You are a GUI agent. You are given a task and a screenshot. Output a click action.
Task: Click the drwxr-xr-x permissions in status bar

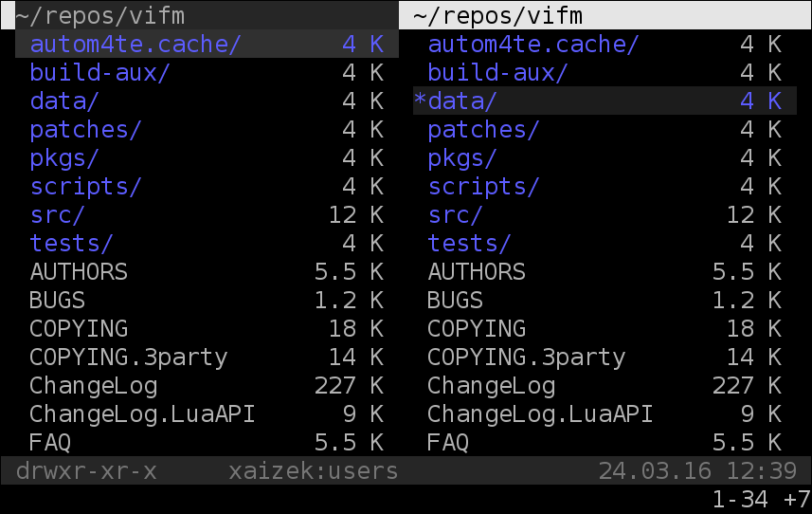click(x=86, y=471)
